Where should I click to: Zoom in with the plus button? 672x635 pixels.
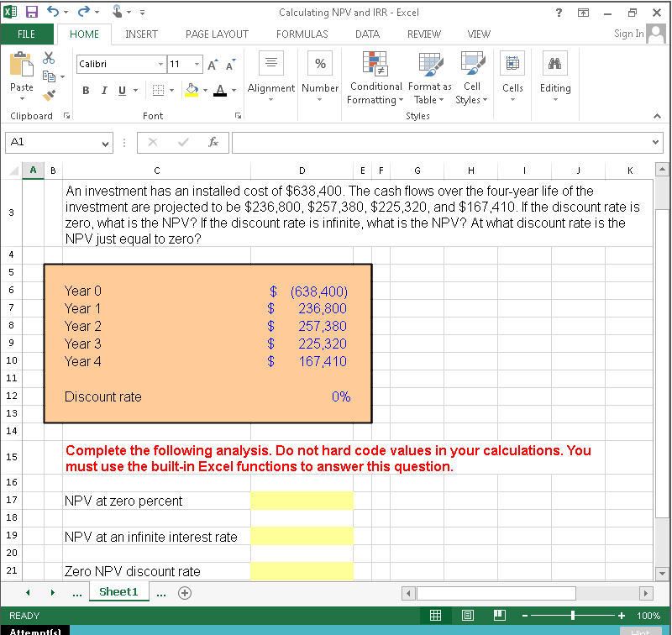[x=622, y=616]
